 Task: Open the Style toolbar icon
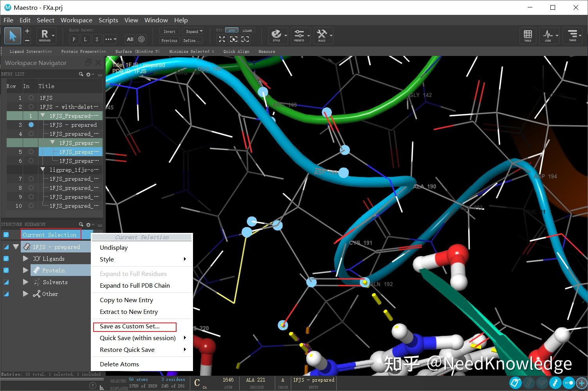click(x=277, y=35)
